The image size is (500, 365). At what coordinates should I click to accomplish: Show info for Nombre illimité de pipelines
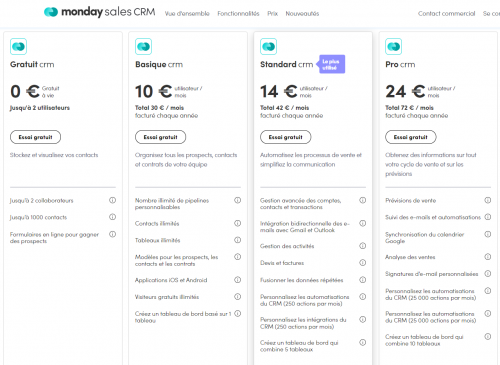tap(238, 200)
